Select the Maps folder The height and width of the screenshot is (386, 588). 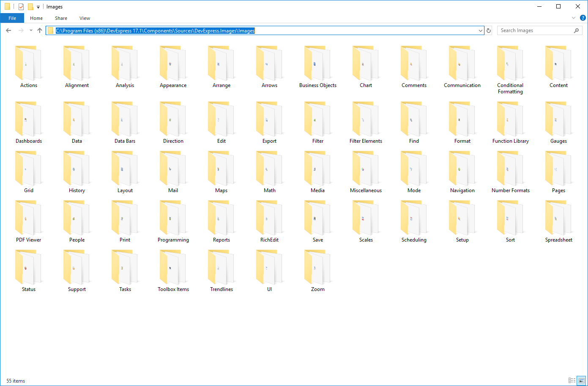click(x=222, y=172)
